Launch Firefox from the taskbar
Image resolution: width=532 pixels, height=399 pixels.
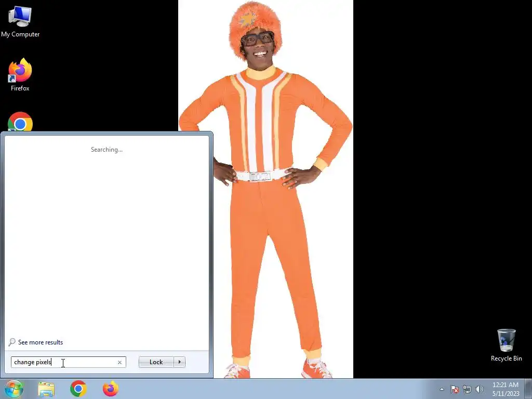(111, 389)
